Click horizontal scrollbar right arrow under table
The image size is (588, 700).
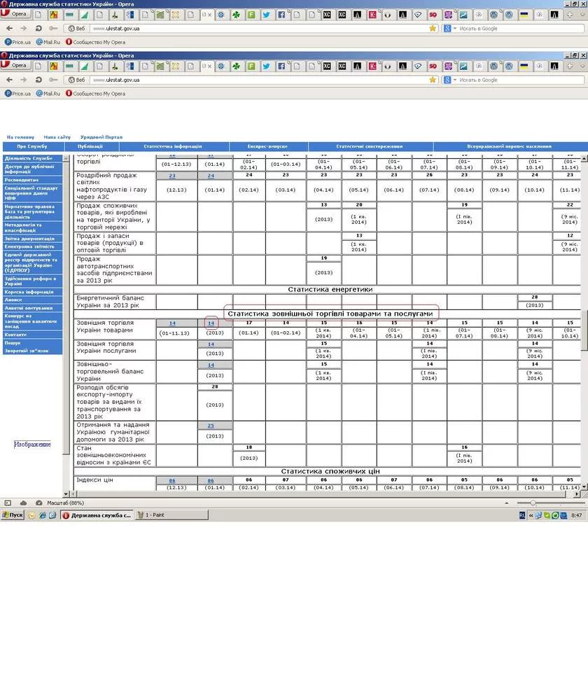pyautogui.click(x=577, y=494)
